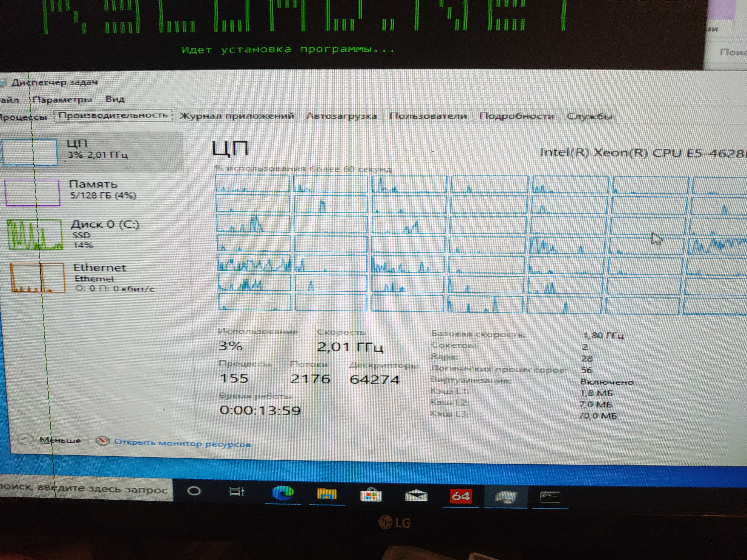Screen dimensions: 747x560
Task: Switch to the Автозагрузка tab
Action: [341, 116]
